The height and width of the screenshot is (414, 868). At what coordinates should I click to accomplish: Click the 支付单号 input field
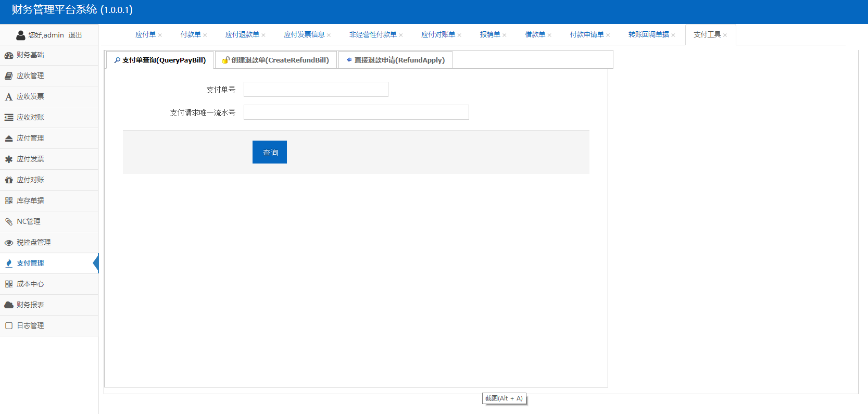pos(316,90)
